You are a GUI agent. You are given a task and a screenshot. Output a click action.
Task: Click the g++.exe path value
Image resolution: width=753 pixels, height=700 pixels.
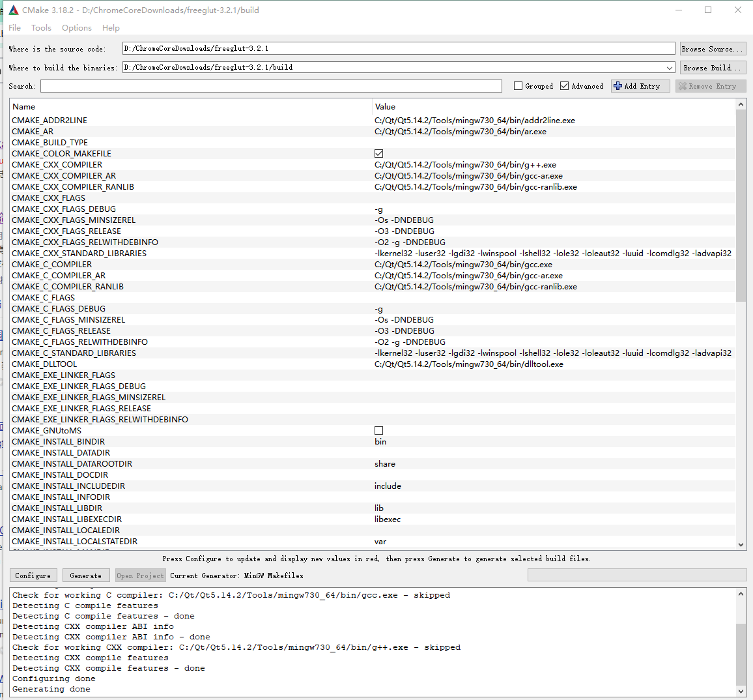[x=465, y=165]
